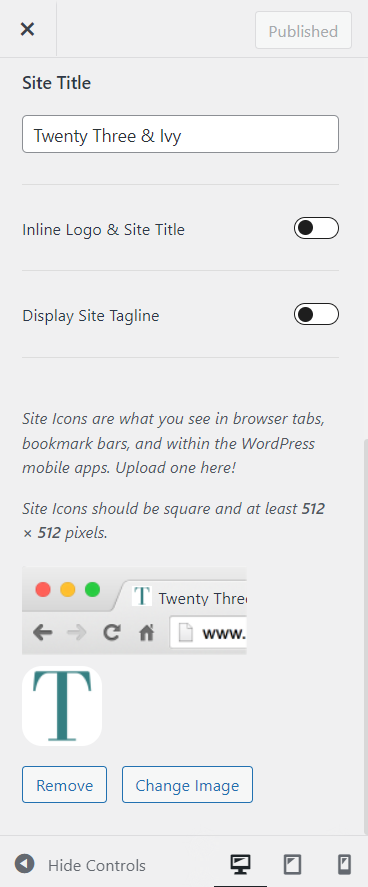
Task: Click the Hide Controls text label
Action: (97, 866)
